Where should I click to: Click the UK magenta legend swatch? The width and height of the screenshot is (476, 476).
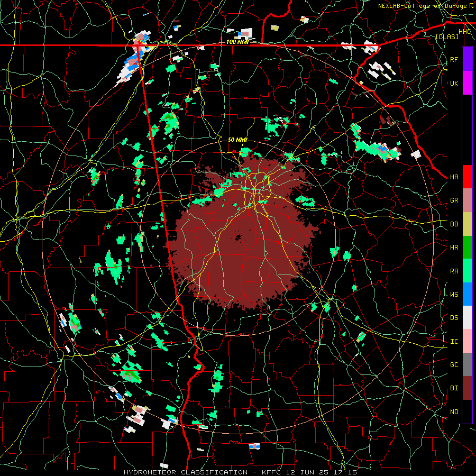pyautogui.click(x=467, y=83)
